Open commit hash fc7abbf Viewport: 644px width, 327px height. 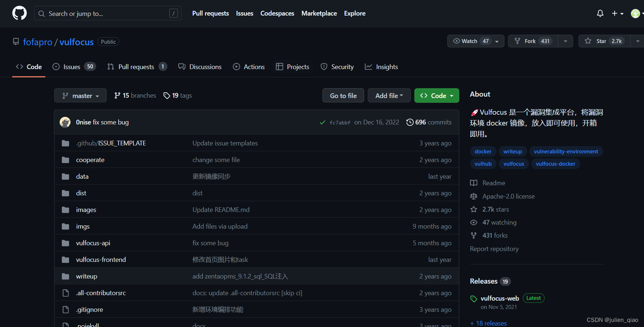tap(340, 123)
